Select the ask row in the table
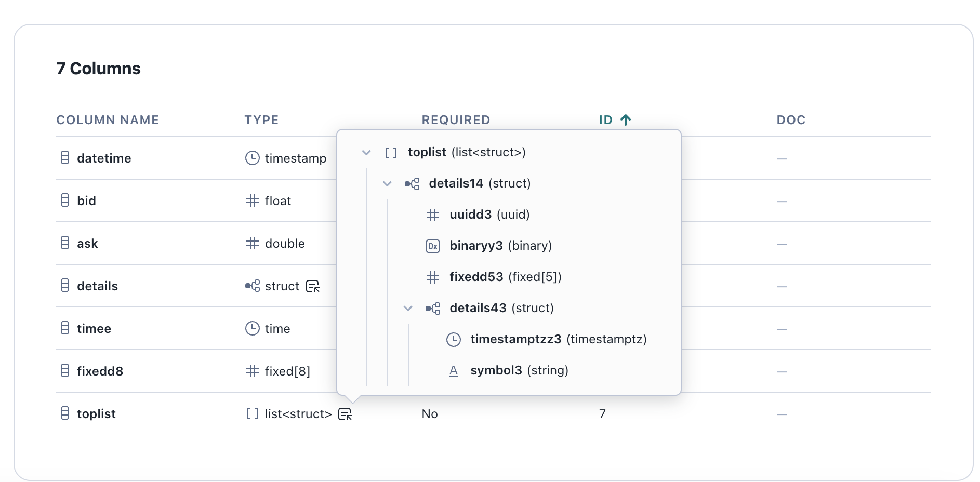The height and width of the screenshot is (482, 980). point(87,243)
